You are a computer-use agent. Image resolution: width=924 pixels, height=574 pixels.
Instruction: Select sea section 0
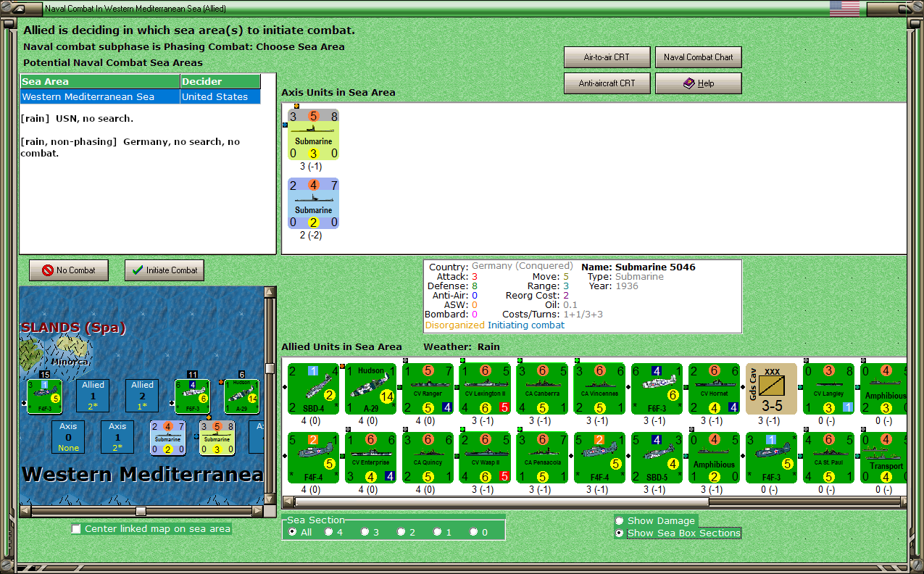(478, 532)
